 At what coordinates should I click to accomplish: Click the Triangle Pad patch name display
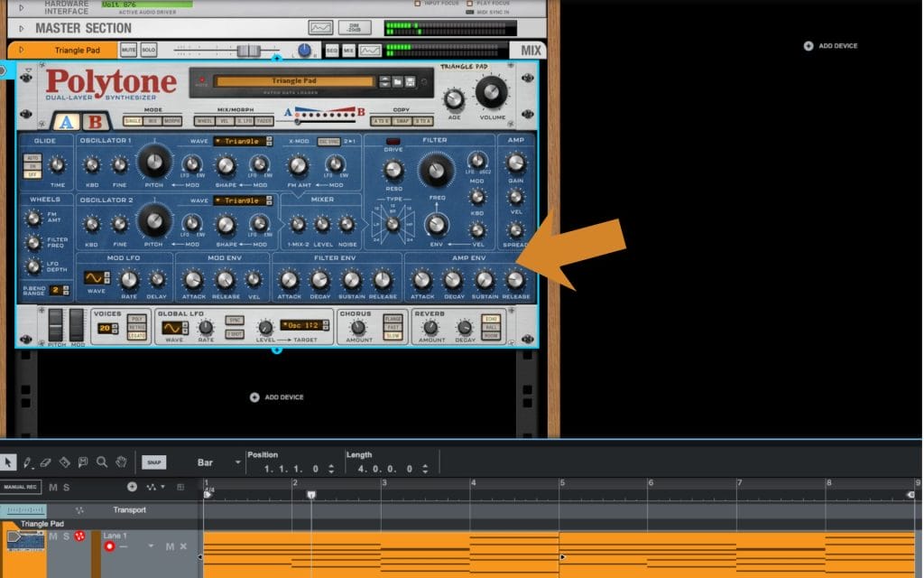(294, 81)
